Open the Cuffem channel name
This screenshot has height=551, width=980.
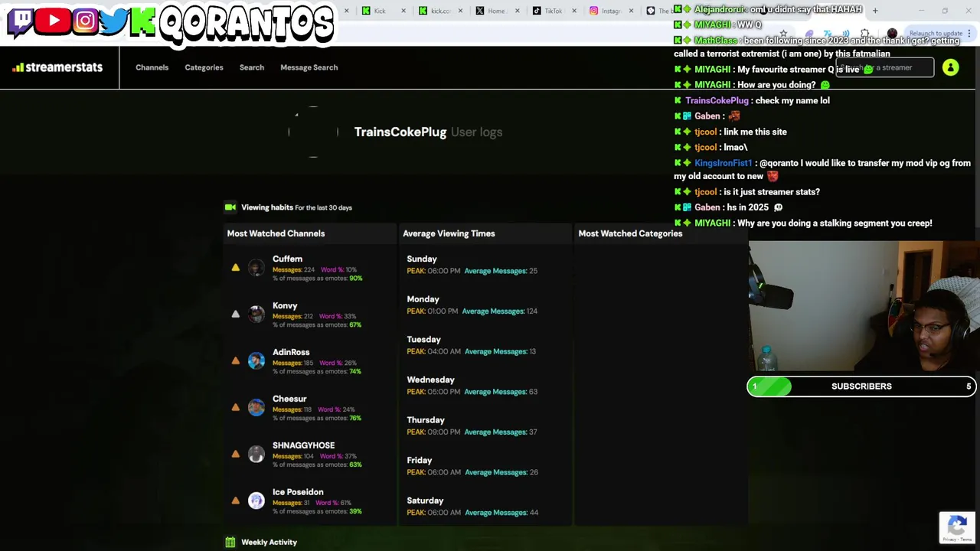click(287, 259)
